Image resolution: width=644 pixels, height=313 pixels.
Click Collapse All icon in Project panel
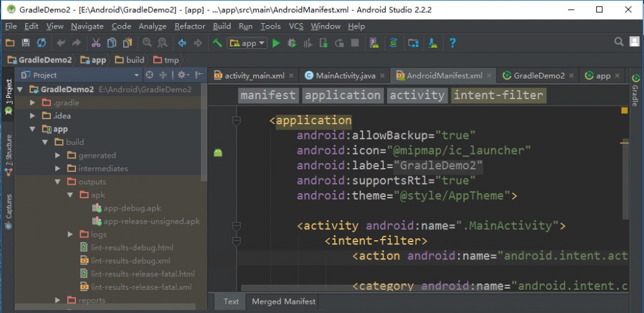pyautogui.click(x=163, y=75)
